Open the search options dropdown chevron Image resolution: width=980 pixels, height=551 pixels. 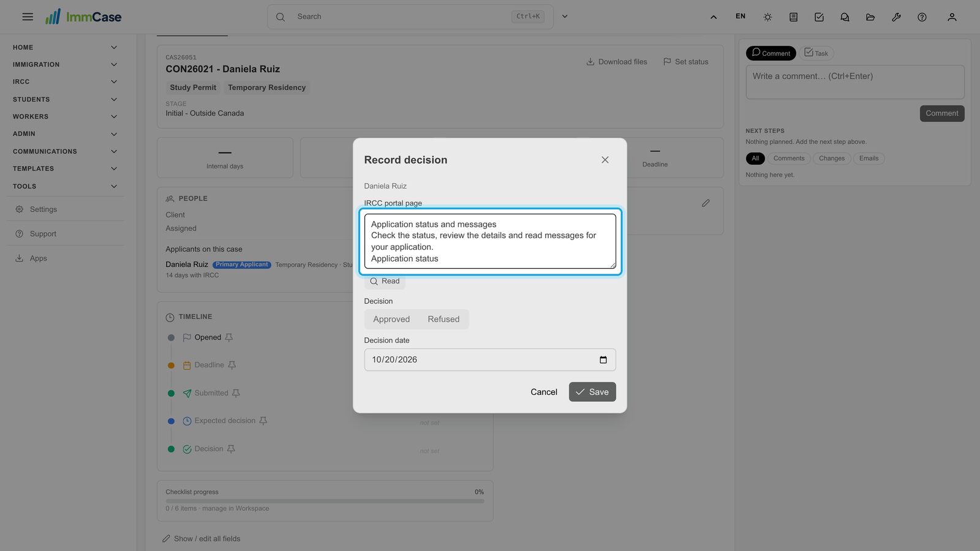[x=565, y=17]
